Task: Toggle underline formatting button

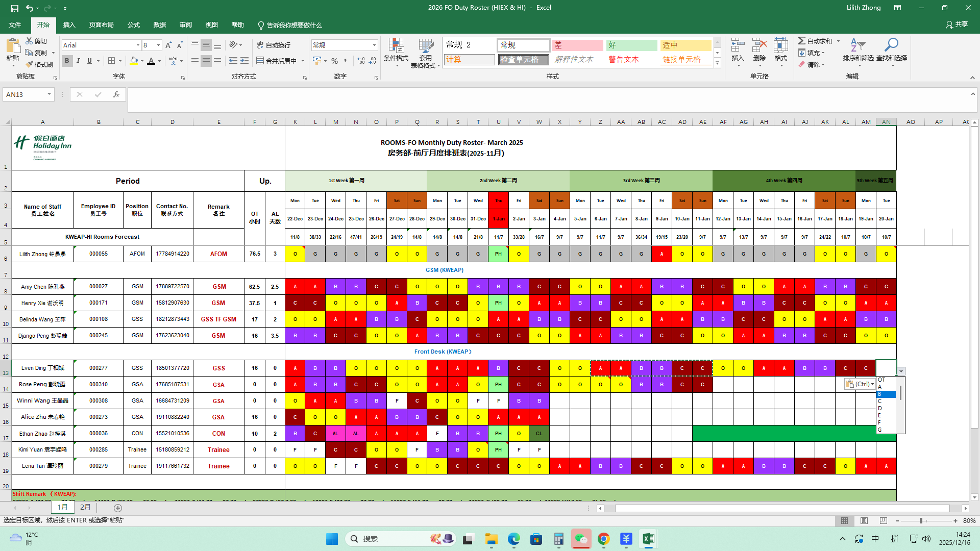Action: (x=89, y=61)
